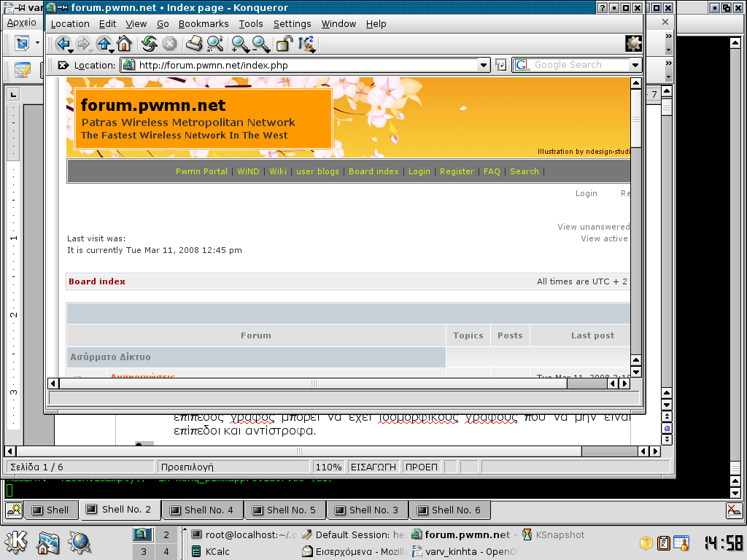747x560 pixels.
Task: Open the FAQ link
Action: 492,171
